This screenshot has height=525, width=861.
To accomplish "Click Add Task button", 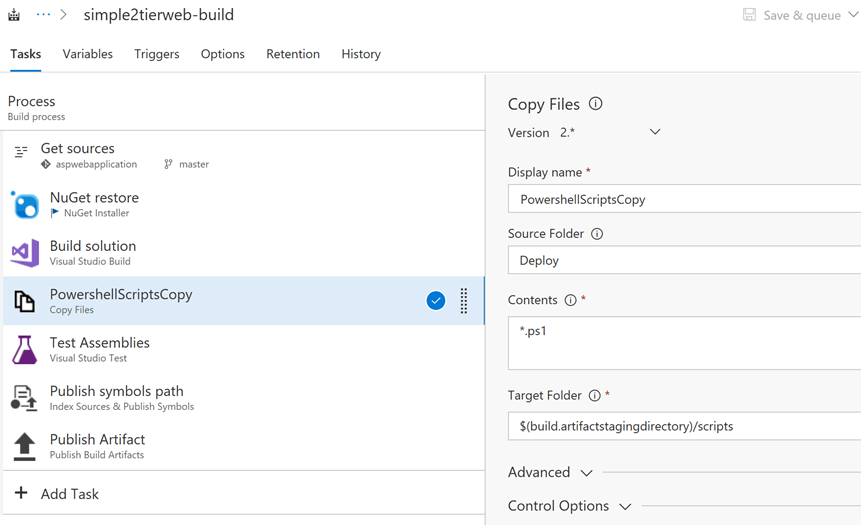I will click(x=56, y=494).
